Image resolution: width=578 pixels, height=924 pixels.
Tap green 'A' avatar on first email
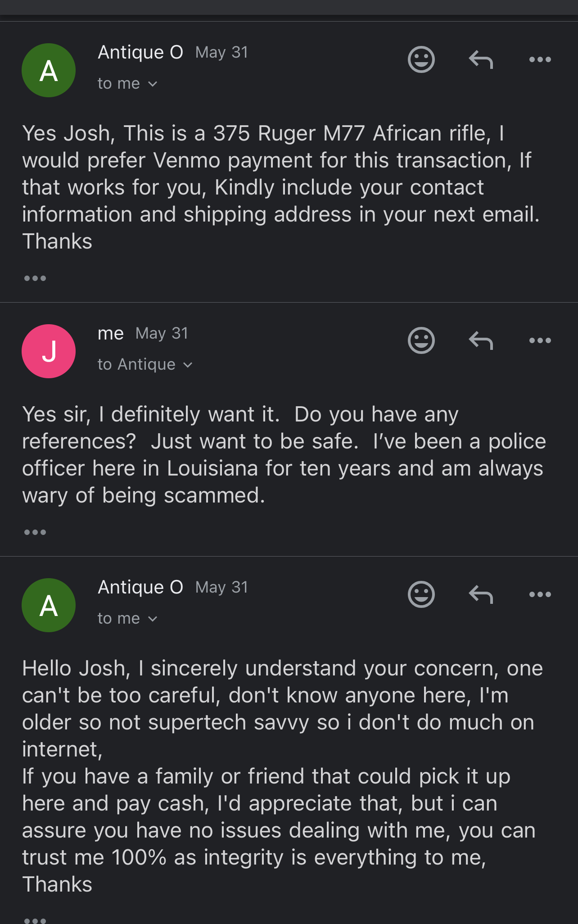pyautogui.click(x=49, y=70)
